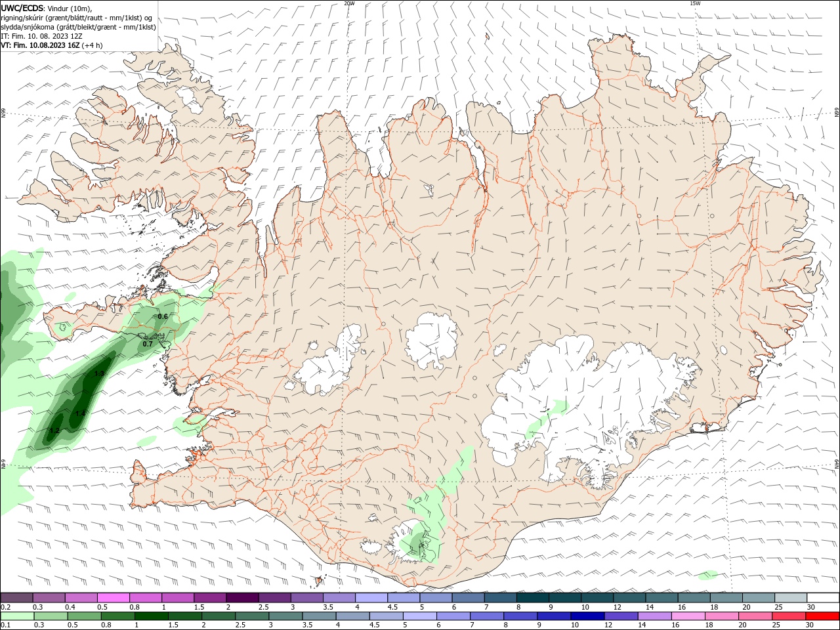Image resolution: width=840 pixels, height=630 pixels.
Task: Click the UWC/ECDS title text
Action: click(x=22, y=8)
